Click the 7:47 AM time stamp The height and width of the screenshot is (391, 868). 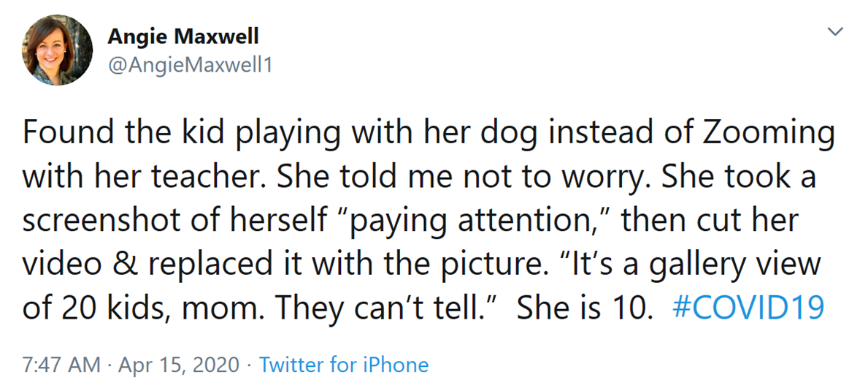[x=61, y=365]
